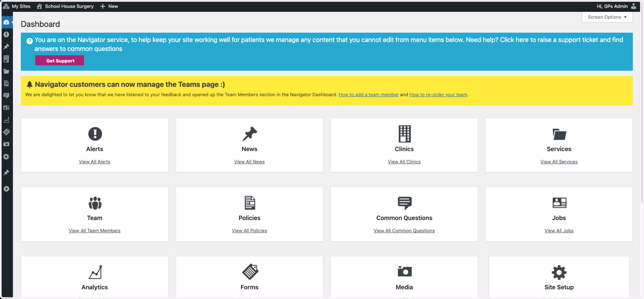The height and width of the screenshot is (299, 644).
Task: Click the Policies card title
Action: [x=250, y=218]
